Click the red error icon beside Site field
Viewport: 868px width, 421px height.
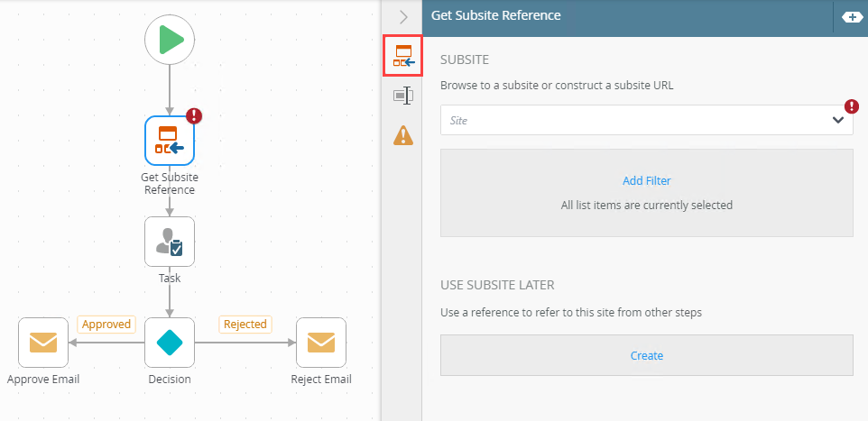pos(851,106)
